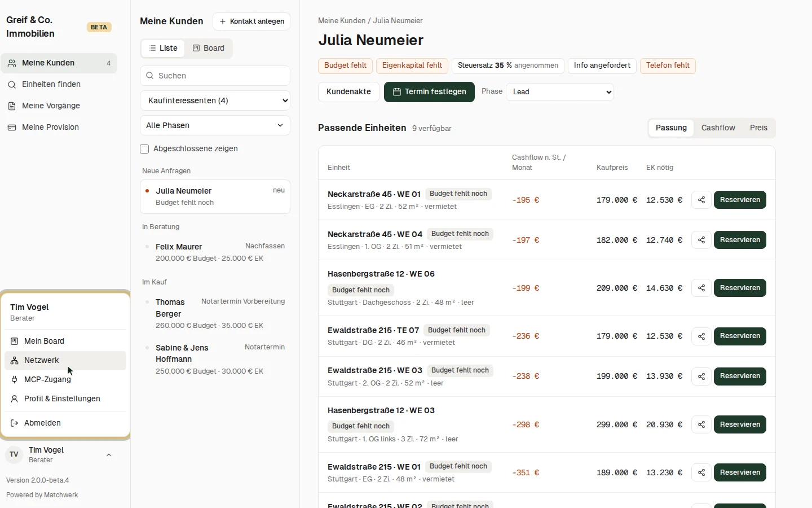Select customer Sabine & Jens Hoffmann
This screenshot has height=508, width=812.
(x=215, y=360)
